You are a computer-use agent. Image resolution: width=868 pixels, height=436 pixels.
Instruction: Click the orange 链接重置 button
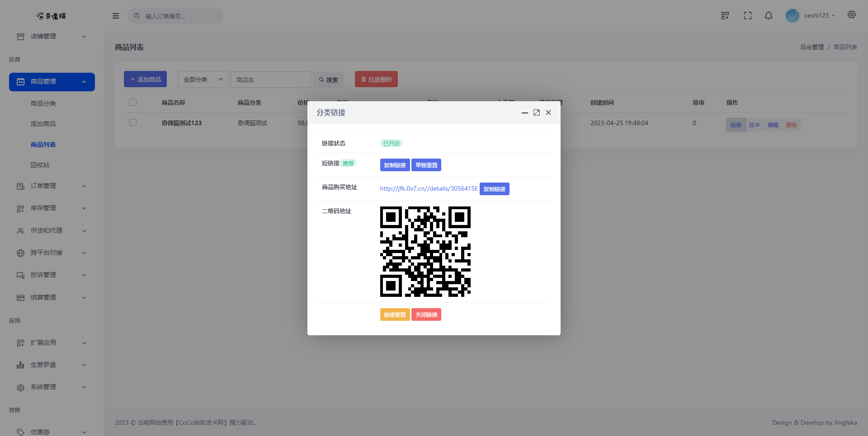pyautogui.click(x=395, y=314)
